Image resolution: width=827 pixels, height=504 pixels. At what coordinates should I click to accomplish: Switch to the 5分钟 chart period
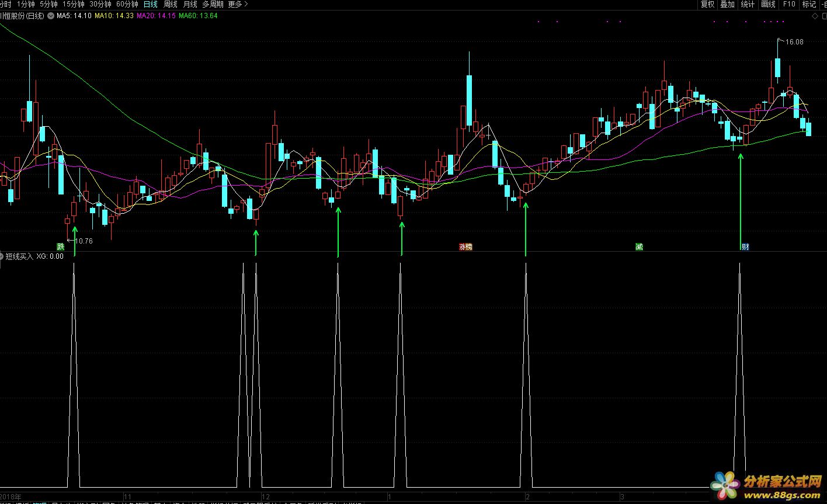tap(48, 4)
